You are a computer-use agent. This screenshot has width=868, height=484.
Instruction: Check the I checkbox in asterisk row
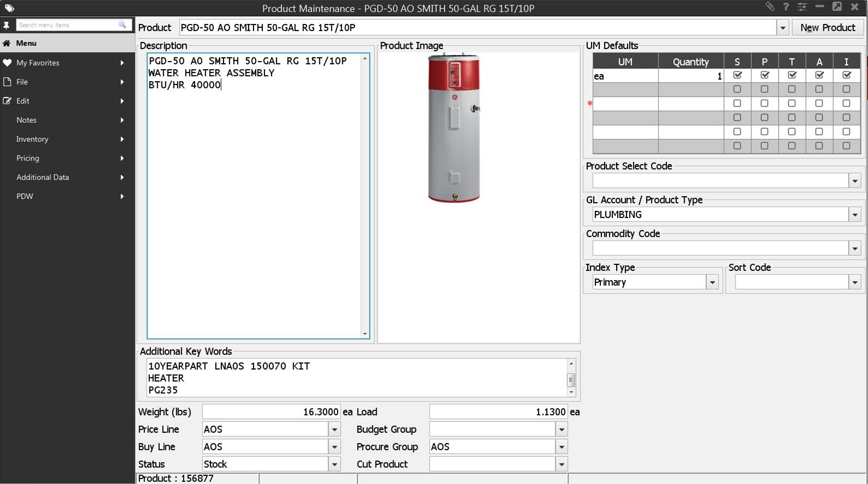tap(846, 103)
